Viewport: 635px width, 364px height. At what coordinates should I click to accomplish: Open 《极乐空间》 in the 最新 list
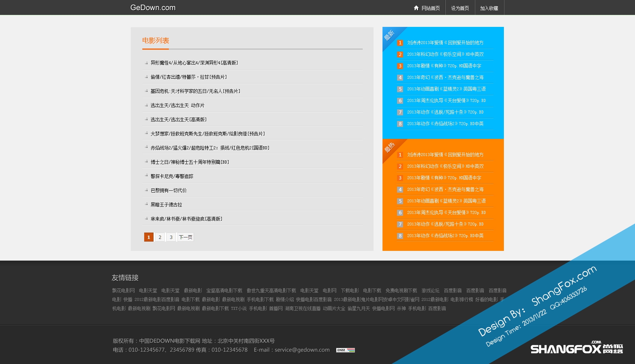445,55
